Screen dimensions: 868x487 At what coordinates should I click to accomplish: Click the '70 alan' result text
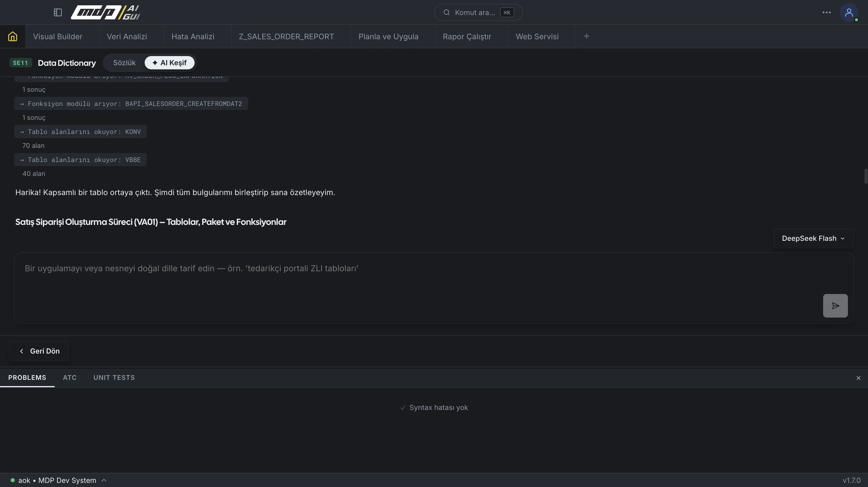tap(33, 146)
